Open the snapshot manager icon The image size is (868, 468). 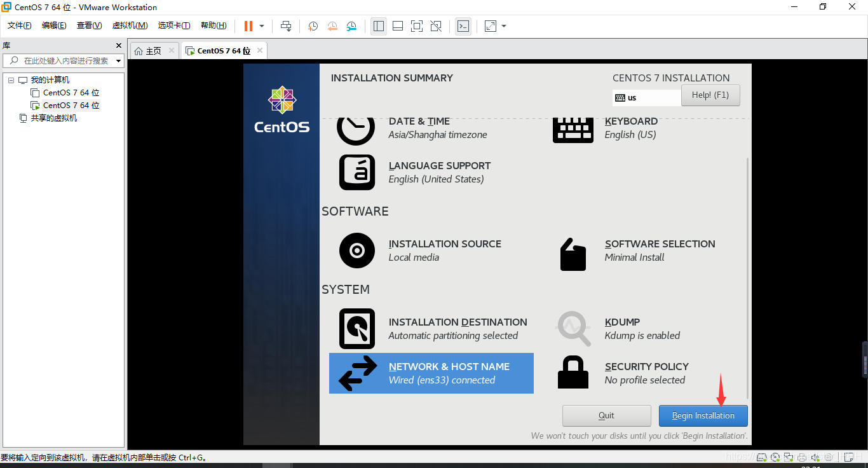pos(351,26)
